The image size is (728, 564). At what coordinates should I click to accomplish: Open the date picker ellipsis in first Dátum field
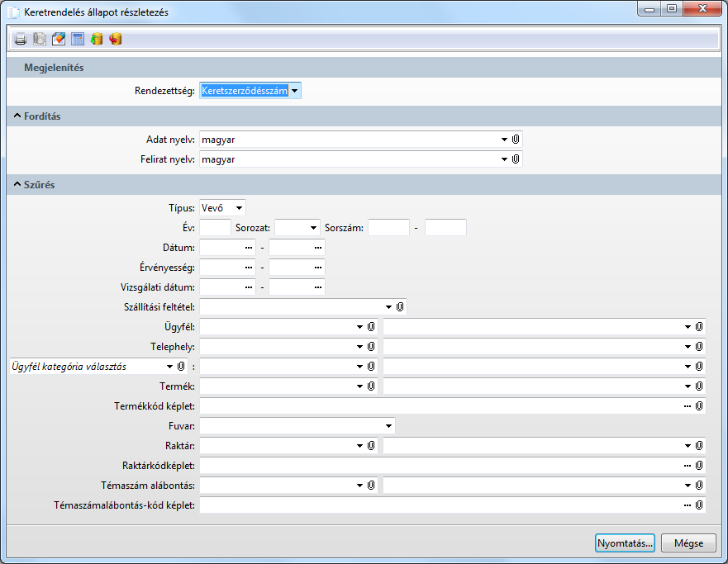pos(249,248)
